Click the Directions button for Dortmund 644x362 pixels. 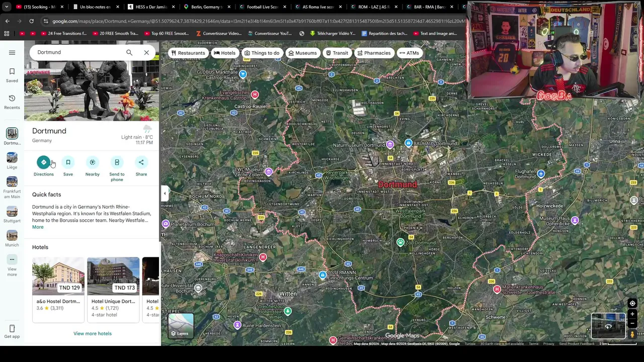pos(43,162)
